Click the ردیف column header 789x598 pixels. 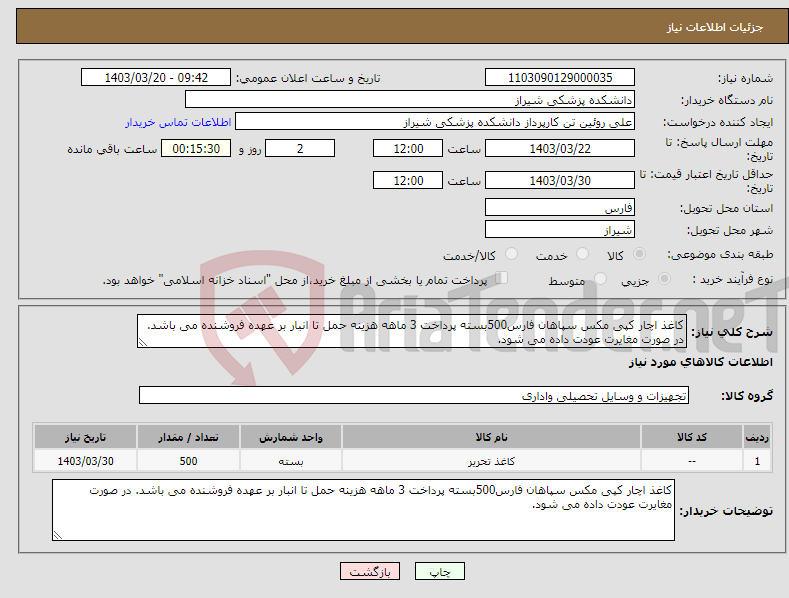(757, 437)
